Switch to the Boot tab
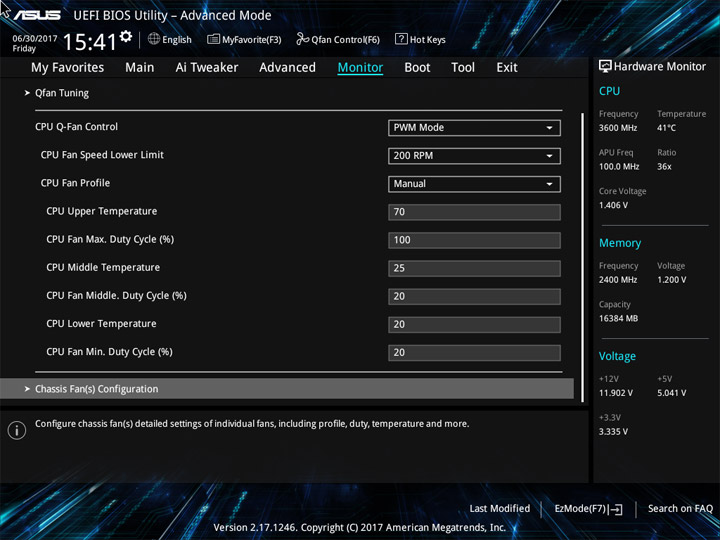The width and height of the screenshot is (720, 540). coord(417,68)
